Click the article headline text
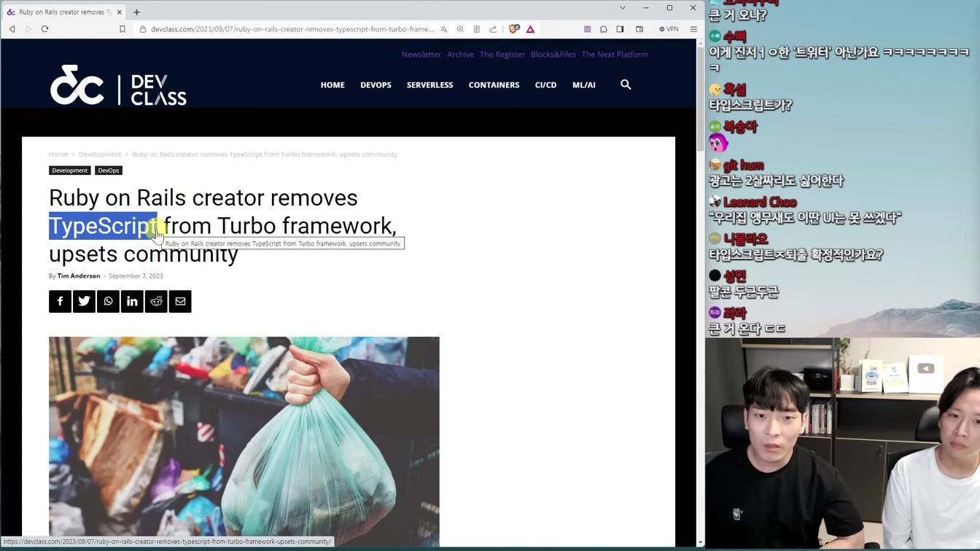The height and width of the screenshot is (551, 980). point(222,225)
